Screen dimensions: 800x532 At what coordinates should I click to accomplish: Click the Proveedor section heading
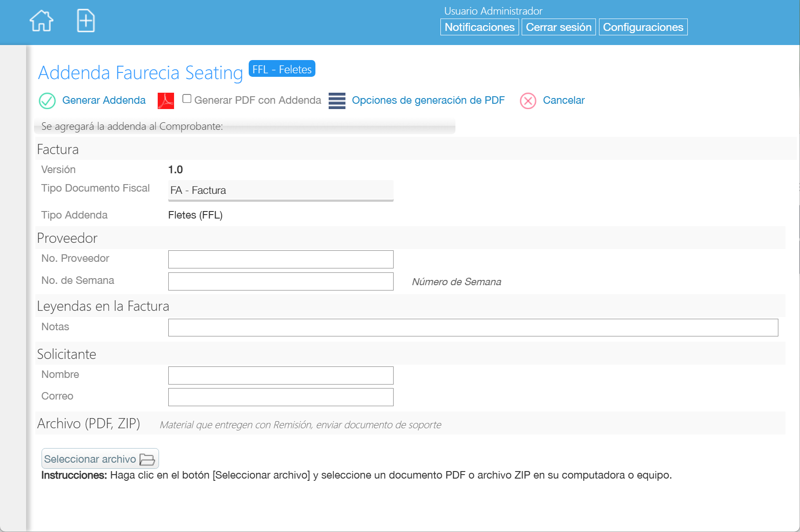coord(67,238)
